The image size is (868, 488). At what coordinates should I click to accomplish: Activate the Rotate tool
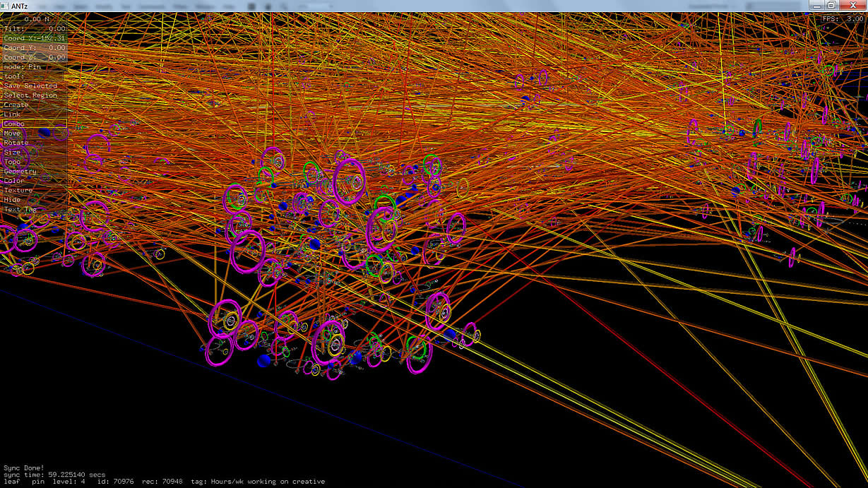[x=17, y=143]
